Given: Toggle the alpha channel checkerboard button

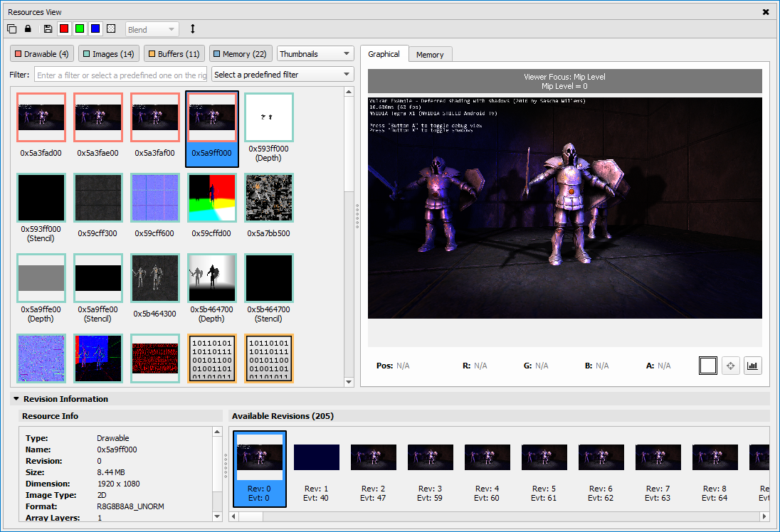Looking at the screenshot, I should coord(112,29).
